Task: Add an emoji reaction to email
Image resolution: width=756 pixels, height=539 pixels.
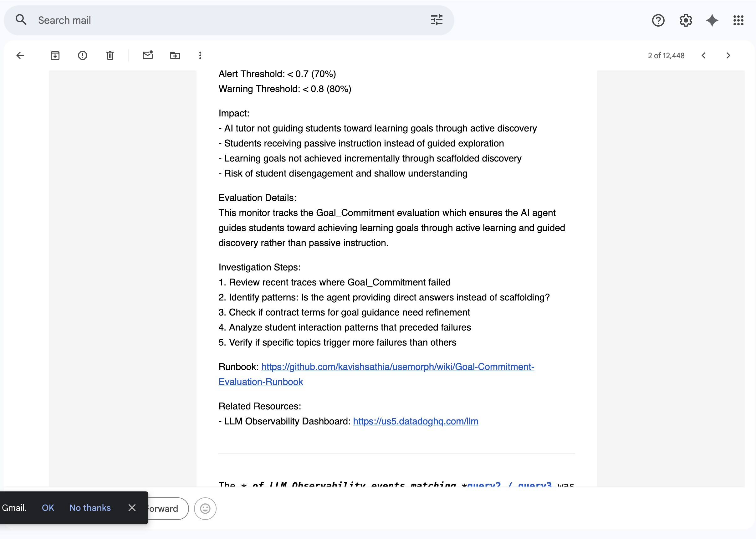Action: point(205,508)
